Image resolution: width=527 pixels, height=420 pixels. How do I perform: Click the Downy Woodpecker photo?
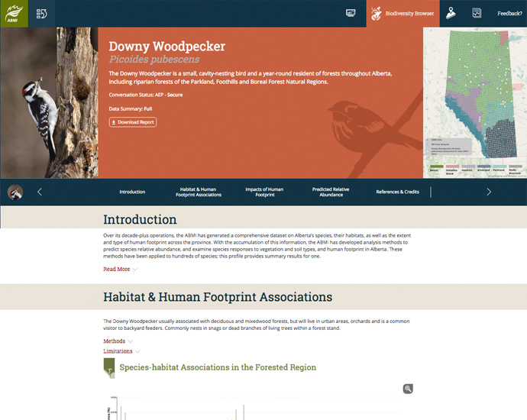pyautogui.click(x=49, y=102)
